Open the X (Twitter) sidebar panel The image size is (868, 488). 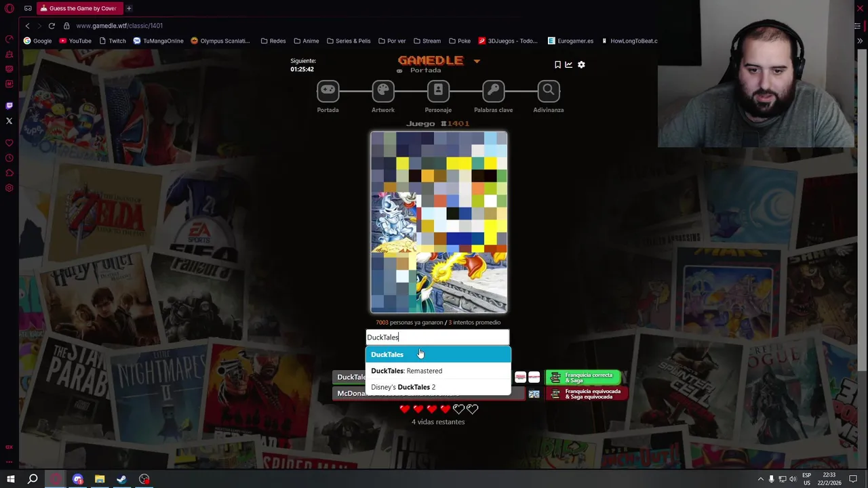point(9,121)
